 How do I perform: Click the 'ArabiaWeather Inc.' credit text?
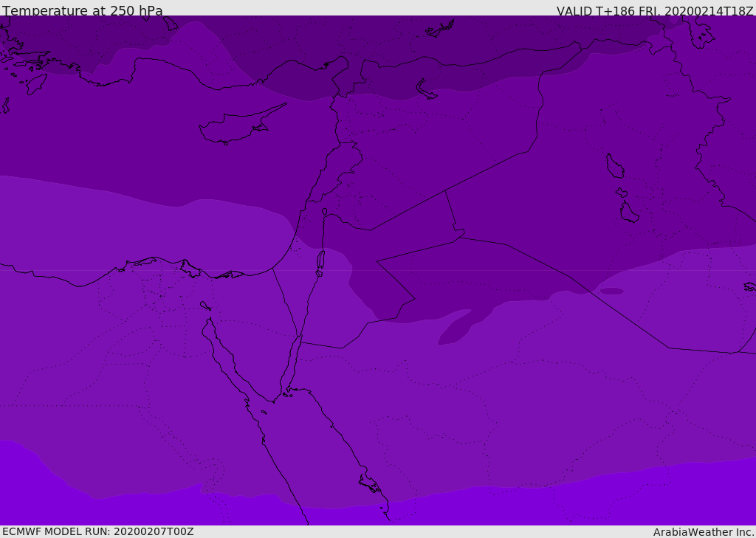[x=704, y=532]
